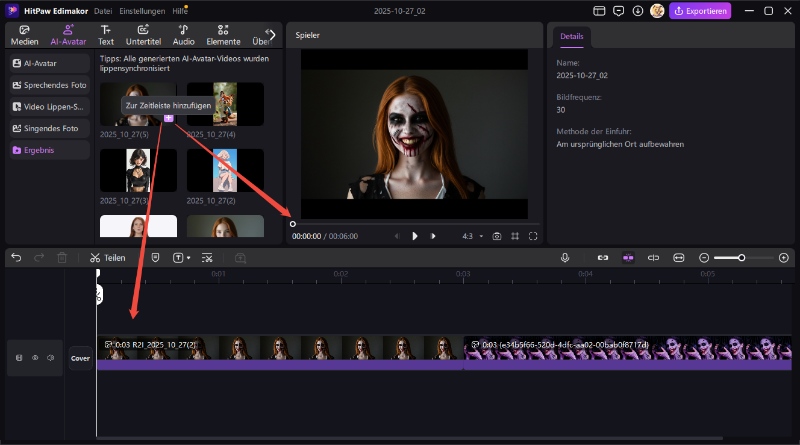The height and width of the screenshot is (445, 800).
Task: Select the 2025_10_27(3) thumbnail
Action: (x=138, y=170)
